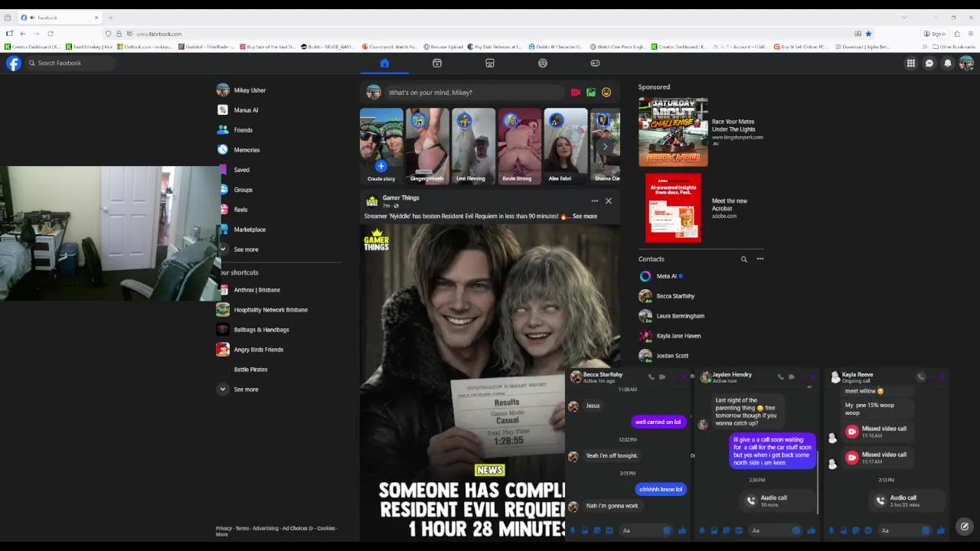Open the Facebook menu grid icon
Screen dimensions: 980x551
[911, 64]
